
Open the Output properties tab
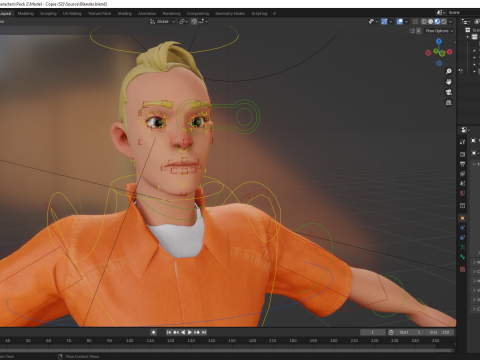click(462, 164)
